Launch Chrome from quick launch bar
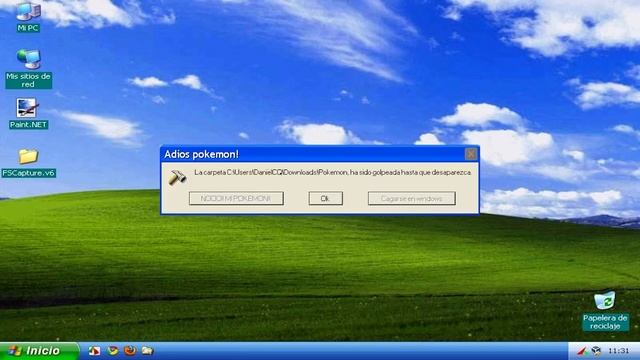 tap(112, 351)
